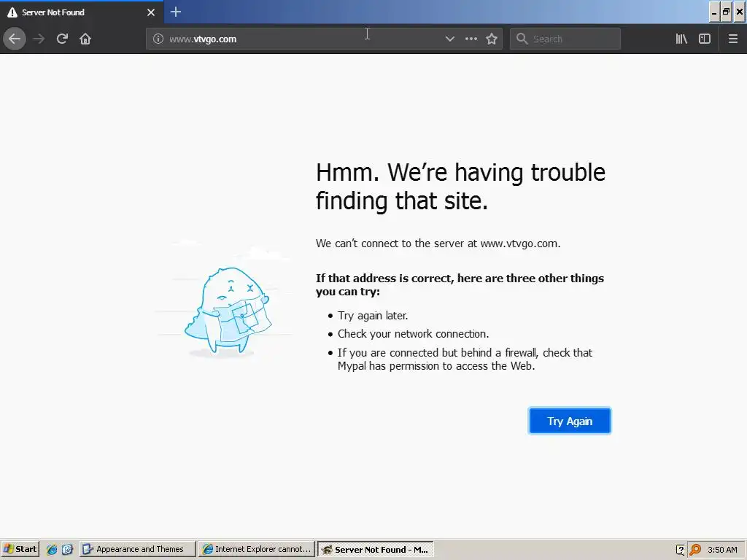Screen dimensions: 747x560
Task: Open the address bar history dropdown
Action: click(449, 39)
